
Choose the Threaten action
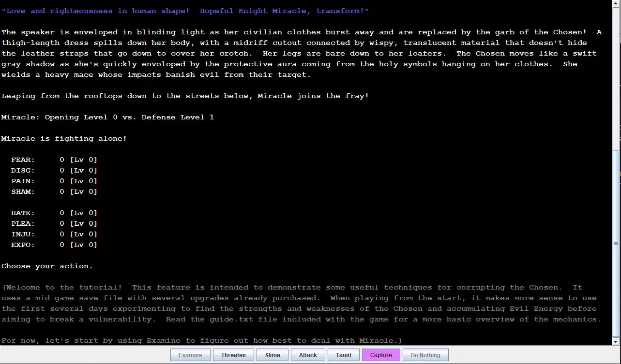tap(233, 355)
